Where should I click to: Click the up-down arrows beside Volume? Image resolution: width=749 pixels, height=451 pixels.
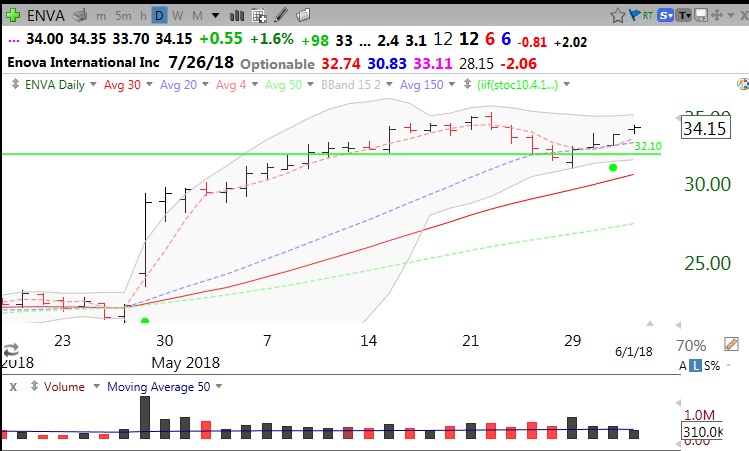(34, 386)
